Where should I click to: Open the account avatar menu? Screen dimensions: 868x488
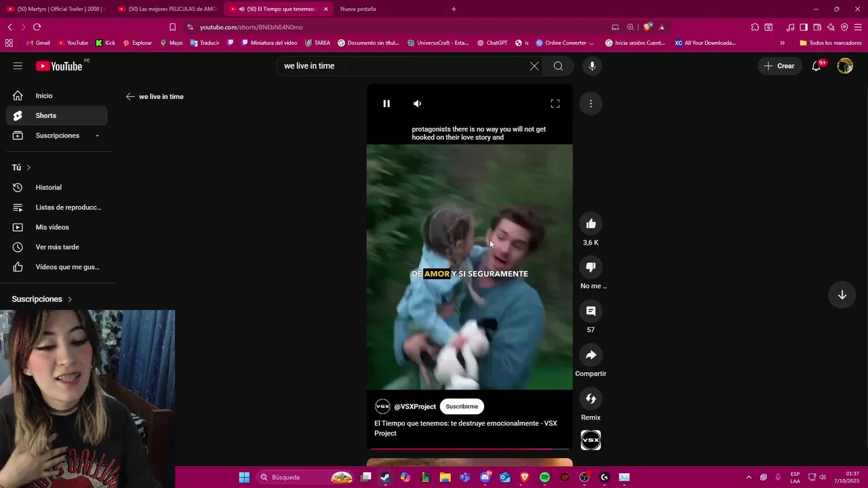(845, 66)
